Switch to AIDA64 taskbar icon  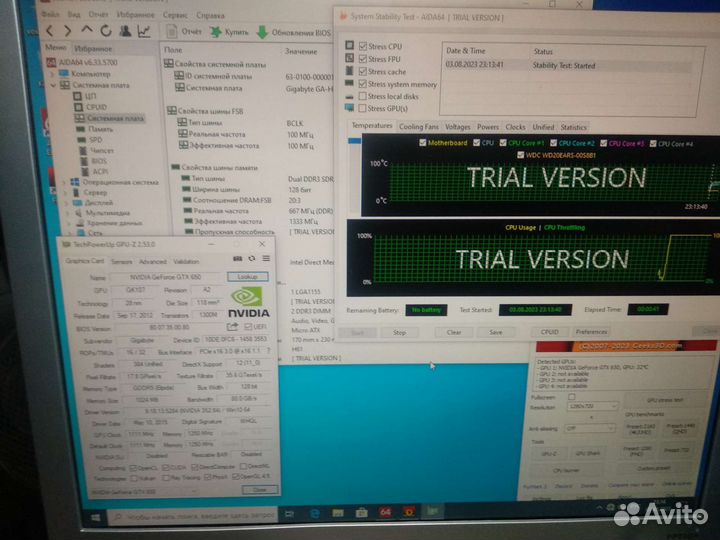(385, 512)
